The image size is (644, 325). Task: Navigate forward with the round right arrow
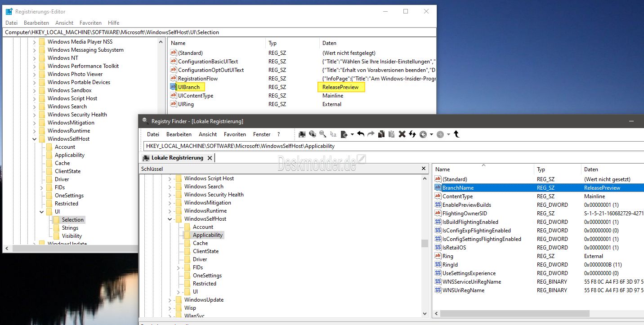440,134
